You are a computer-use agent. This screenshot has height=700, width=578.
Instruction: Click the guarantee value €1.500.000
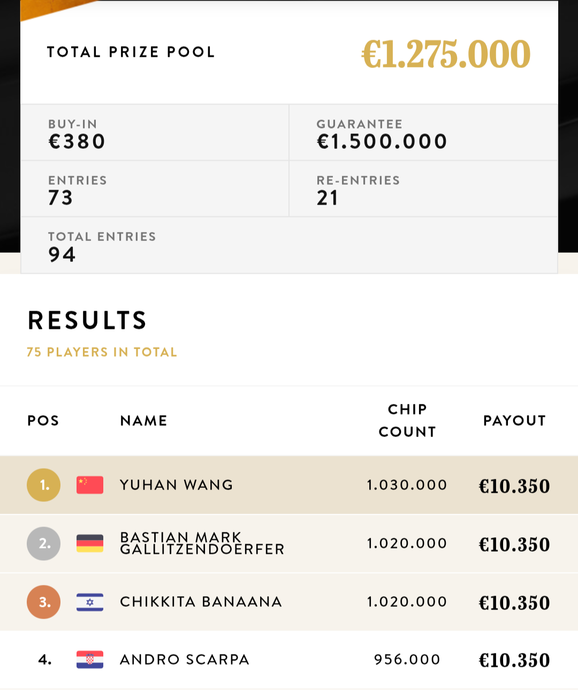382,142
